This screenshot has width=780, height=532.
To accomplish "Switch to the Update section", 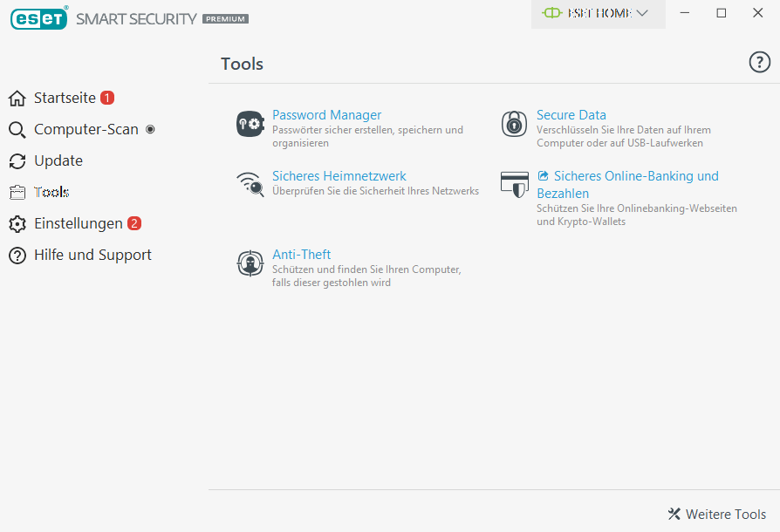I will tap(58, 160).
